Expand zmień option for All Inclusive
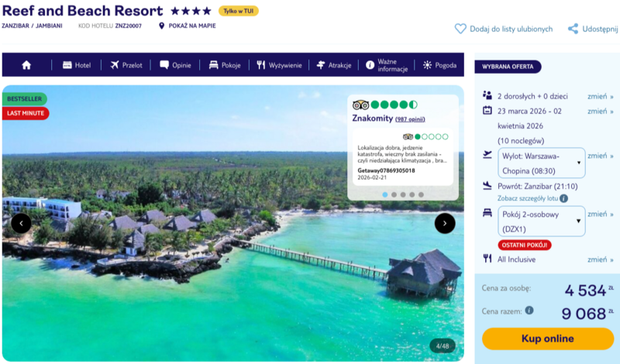This screenshot has height=364, width=620. tap(600, 259)
